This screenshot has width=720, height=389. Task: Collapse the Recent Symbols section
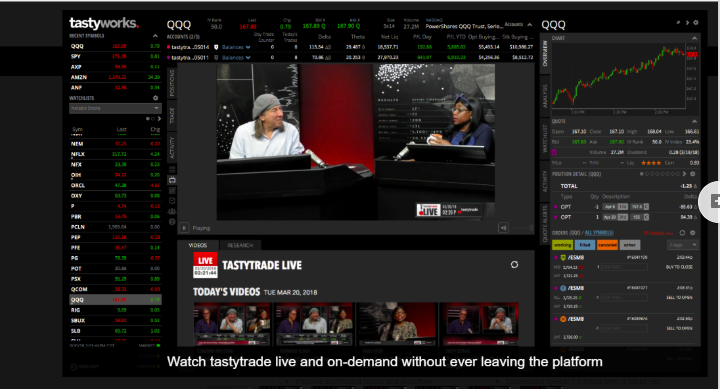click(155, 36)
